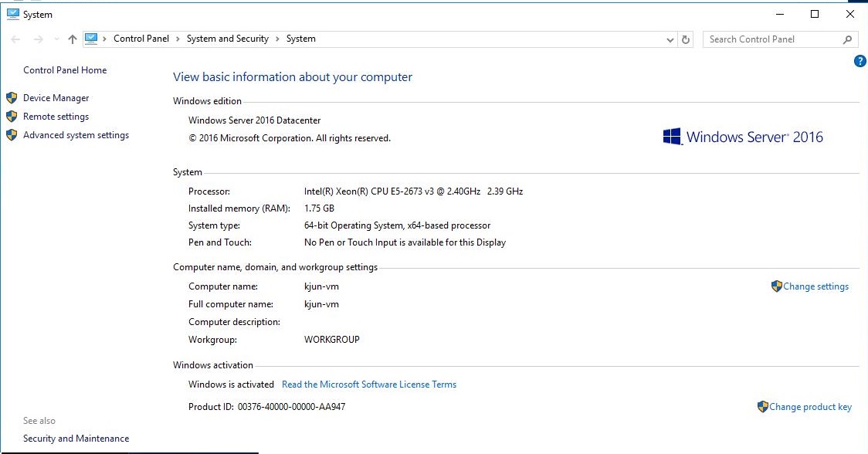Go up one level with the Up arrow
Viewport: 868px width, 454px height.
point(73,39)
